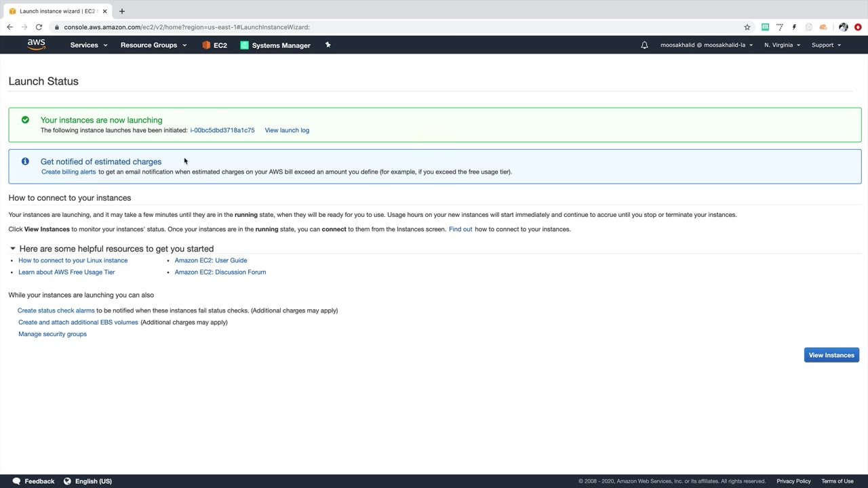The width and height of the screenshot is (868, 488).
Task: Click the orange cloud extension icon
Action: [823, 27]
